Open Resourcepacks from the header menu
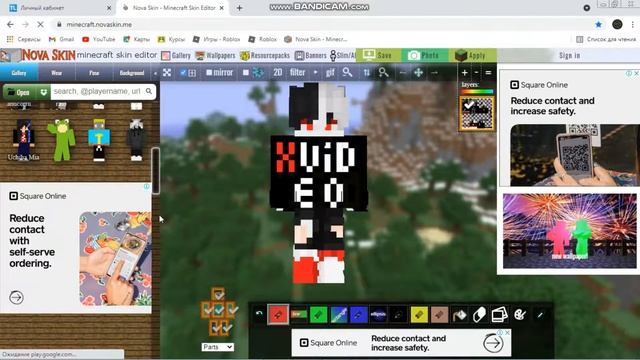 (x=265, y=56)
